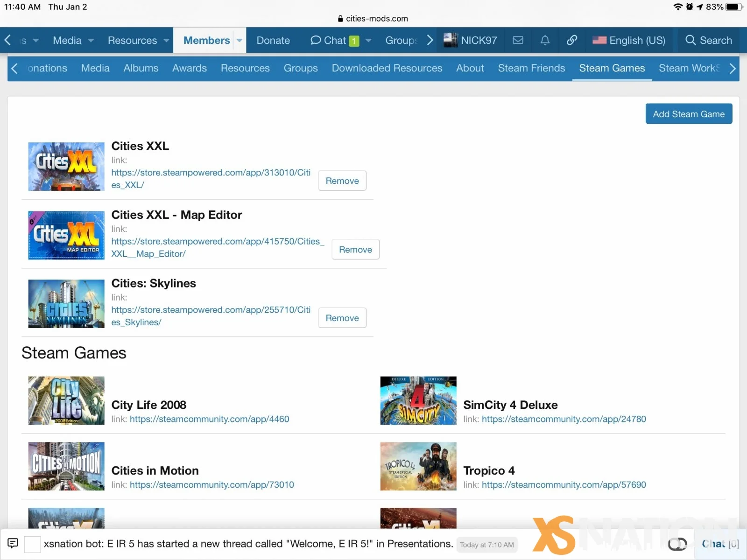Click the 'Cities: Skylines' title text
This screenshot has width=747, height=560.
click(x=154, y=283)
